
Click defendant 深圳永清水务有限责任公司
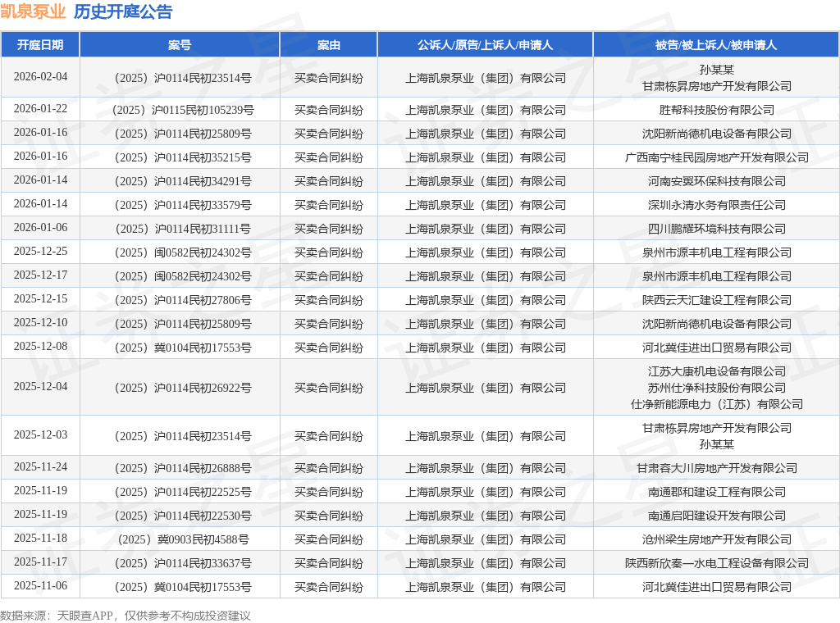[717, 206]
